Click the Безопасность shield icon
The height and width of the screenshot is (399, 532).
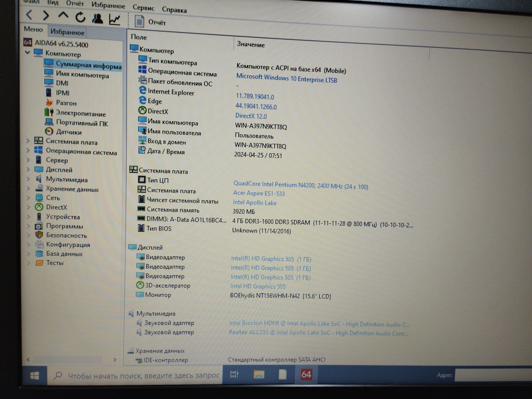[x=39, y=235]
